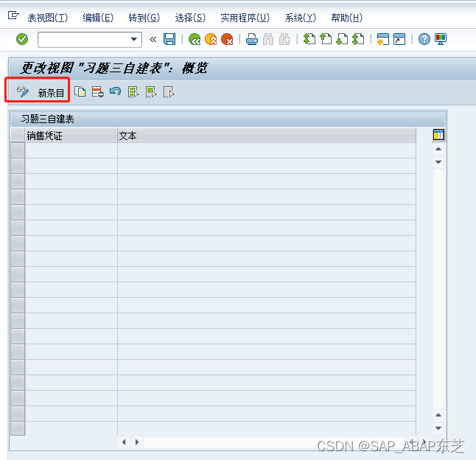Click the horizontal scroll left arrow
Viewport: 476px width, 460px height.
(124, 442)
